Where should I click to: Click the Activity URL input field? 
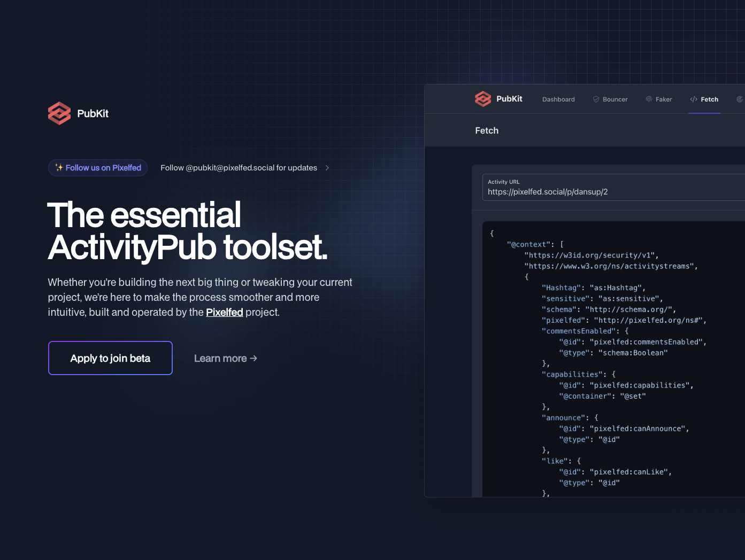[x=613, y=187]
